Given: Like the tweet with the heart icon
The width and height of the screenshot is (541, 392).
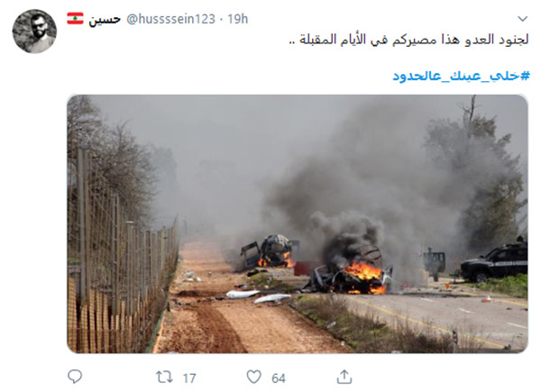Looking at the screenshot, I should [x=253, y=377].
